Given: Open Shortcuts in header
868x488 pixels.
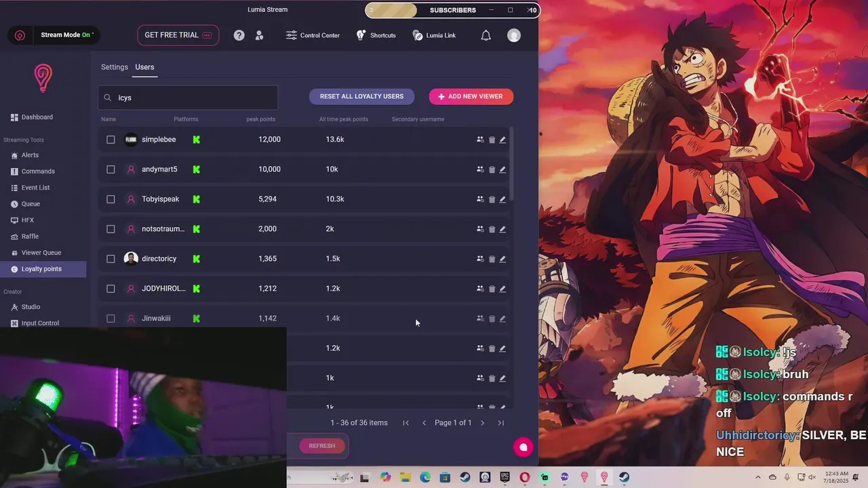Looking at the screenshot, I should pyautogui.click(x=376, y=35).
